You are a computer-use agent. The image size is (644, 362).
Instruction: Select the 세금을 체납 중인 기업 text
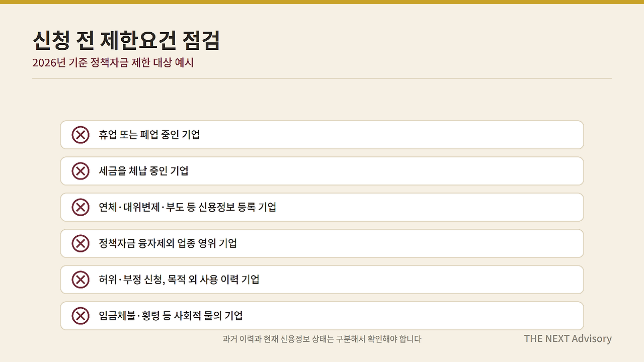coord(143,171)
